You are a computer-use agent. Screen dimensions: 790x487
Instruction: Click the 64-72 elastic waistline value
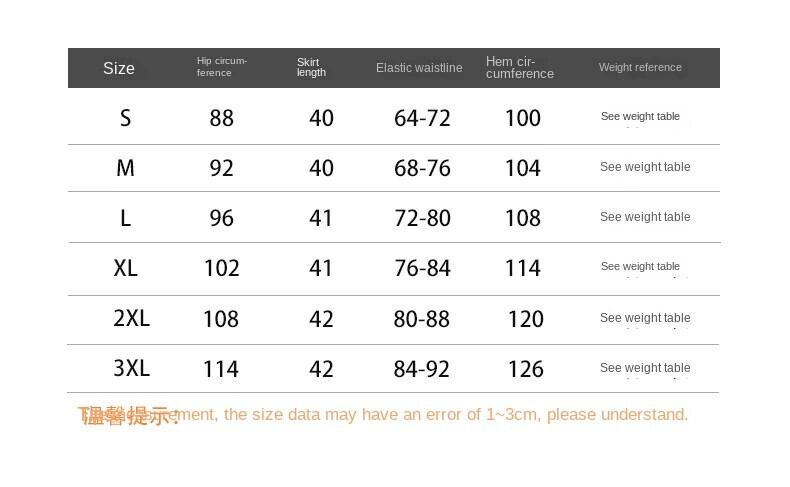pos(422,118)
